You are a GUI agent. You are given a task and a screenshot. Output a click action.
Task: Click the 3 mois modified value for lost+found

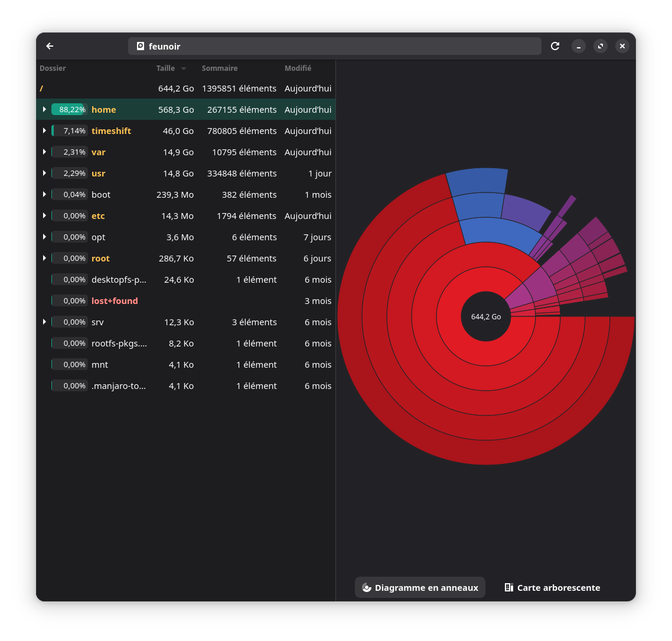pos(318,301)
